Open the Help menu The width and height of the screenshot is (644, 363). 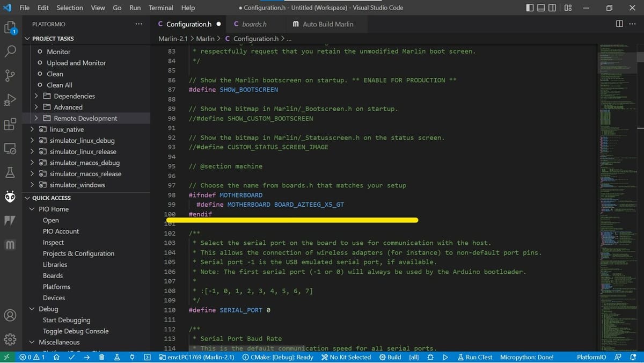pos(188,8)
